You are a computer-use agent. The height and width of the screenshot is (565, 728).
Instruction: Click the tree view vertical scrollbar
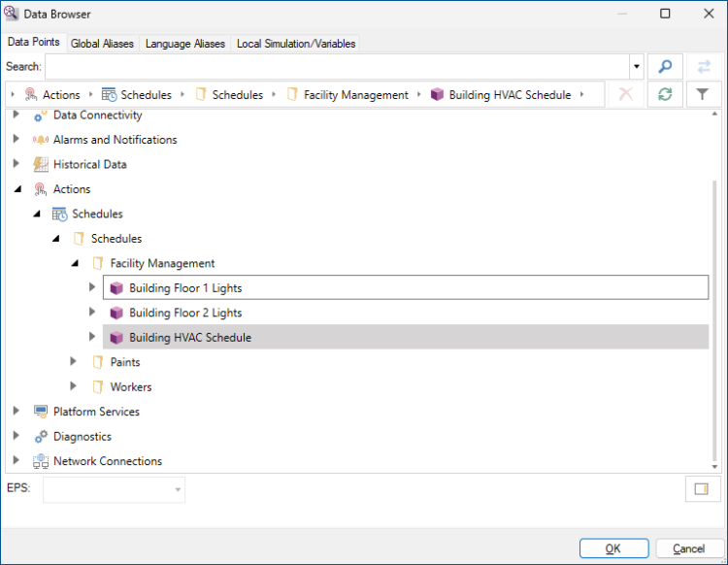point(715,291)
